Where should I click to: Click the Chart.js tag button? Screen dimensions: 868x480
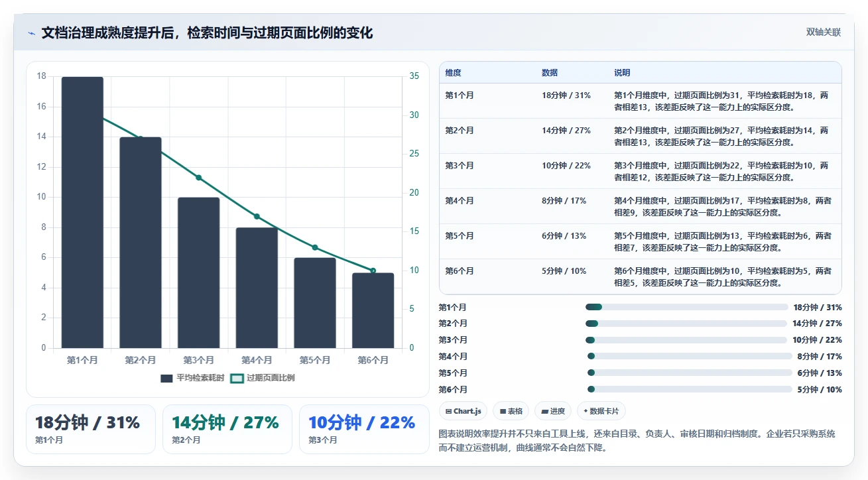463,411
